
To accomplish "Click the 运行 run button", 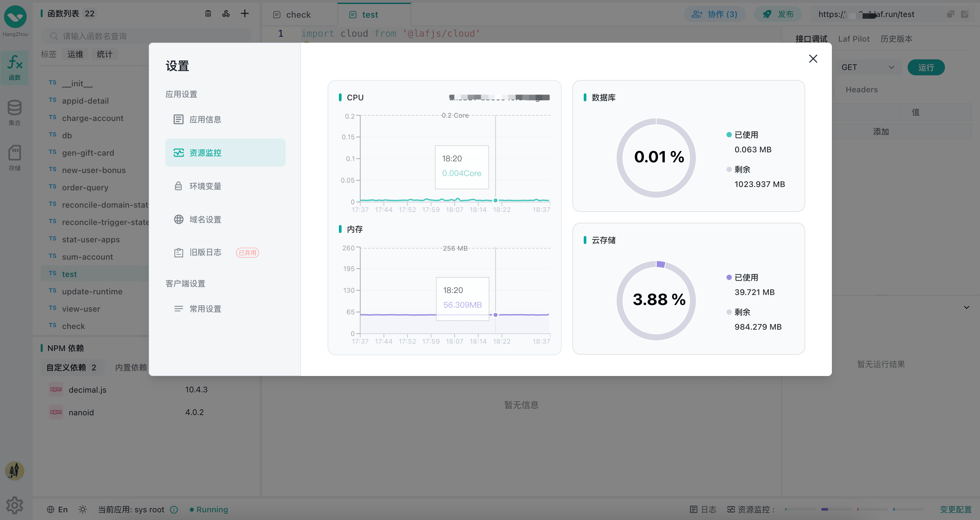I will click(926, 67).
